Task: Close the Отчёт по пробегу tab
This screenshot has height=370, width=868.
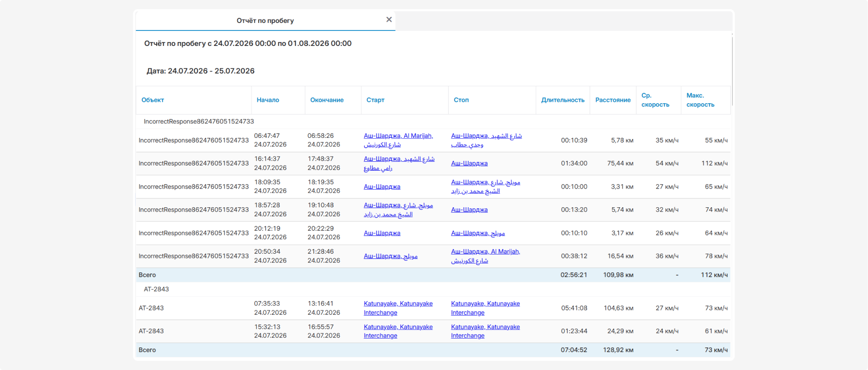Action: [388, 20]
